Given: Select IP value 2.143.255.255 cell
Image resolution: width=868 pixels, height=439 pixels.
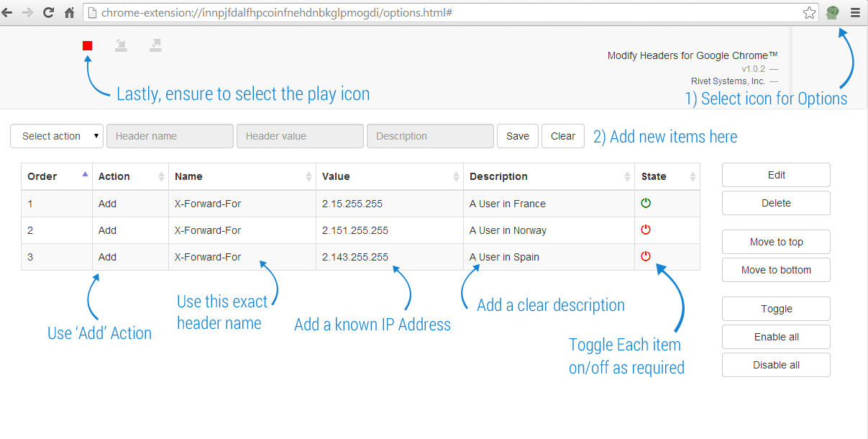Looking at the screenshot, I should pyautogui.click(x=390, y=257).
